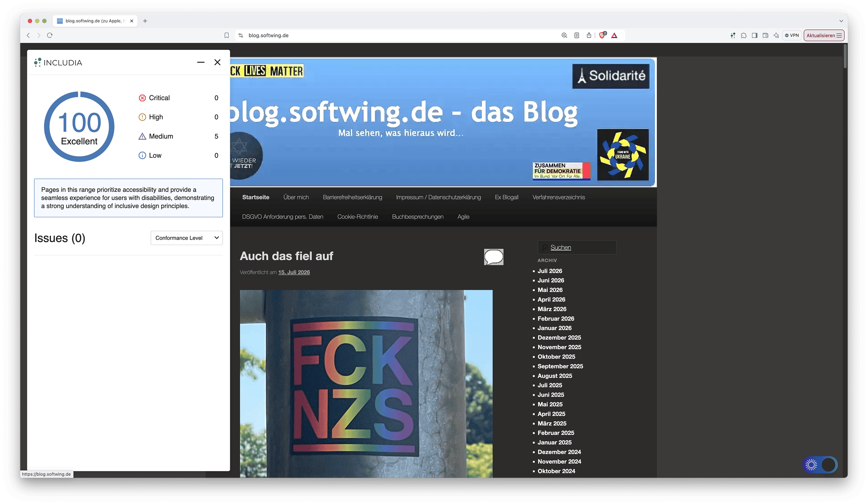Click the Medium severity triangle icon
868x504 pixels.
point(142,136)
